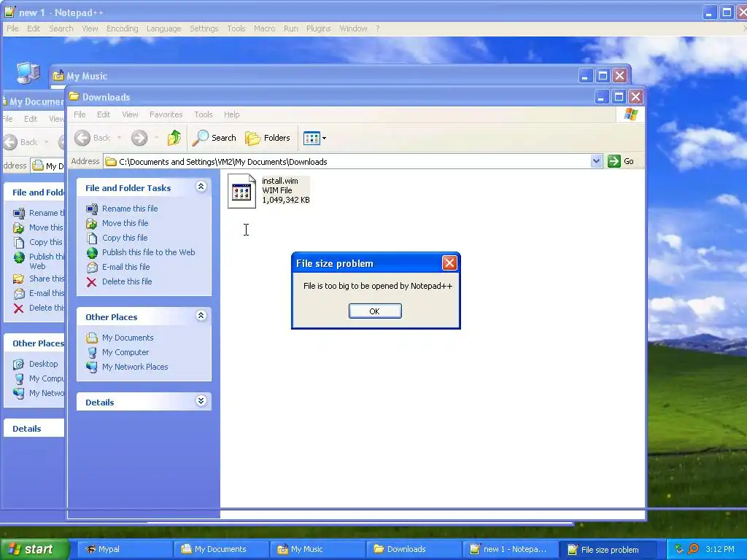Open My Network Places in Downloads sidebar

135,367
